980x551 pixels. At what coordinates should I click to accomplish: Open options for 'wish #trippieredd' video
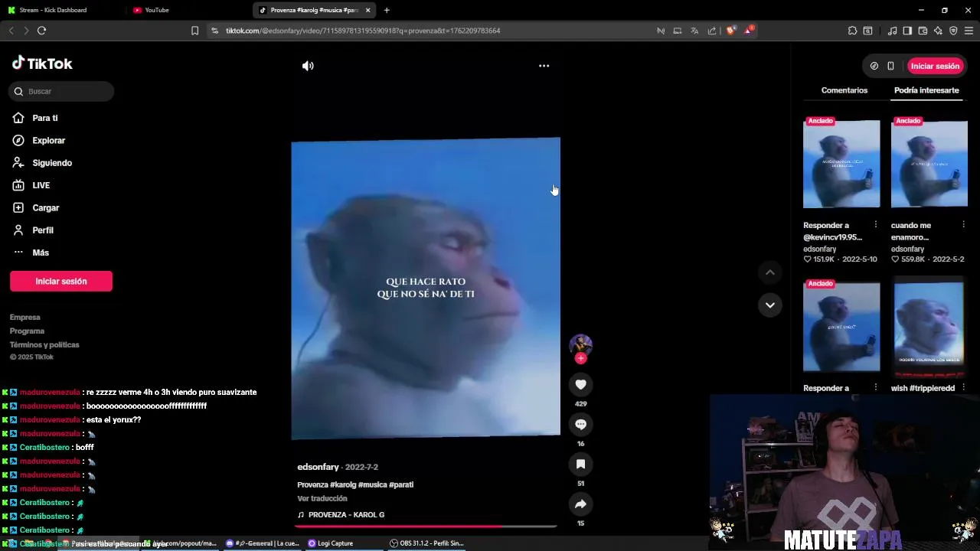point(963,388)
